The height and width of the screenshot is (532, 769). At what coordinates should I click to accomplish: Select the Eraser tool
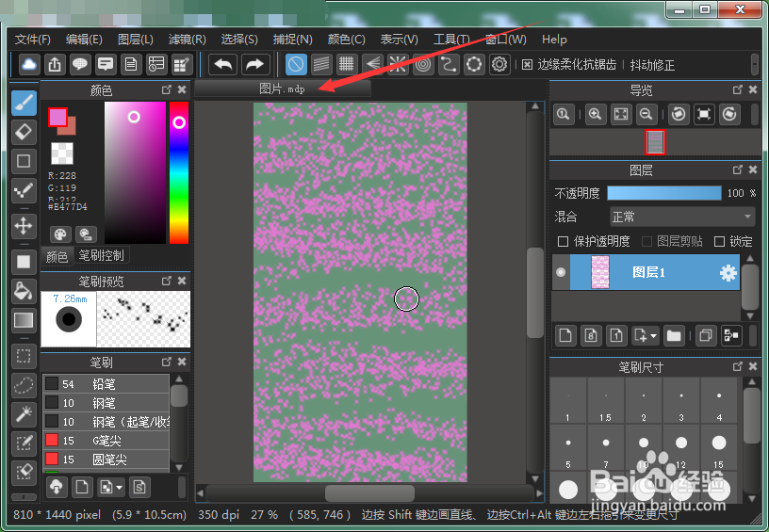24,132
